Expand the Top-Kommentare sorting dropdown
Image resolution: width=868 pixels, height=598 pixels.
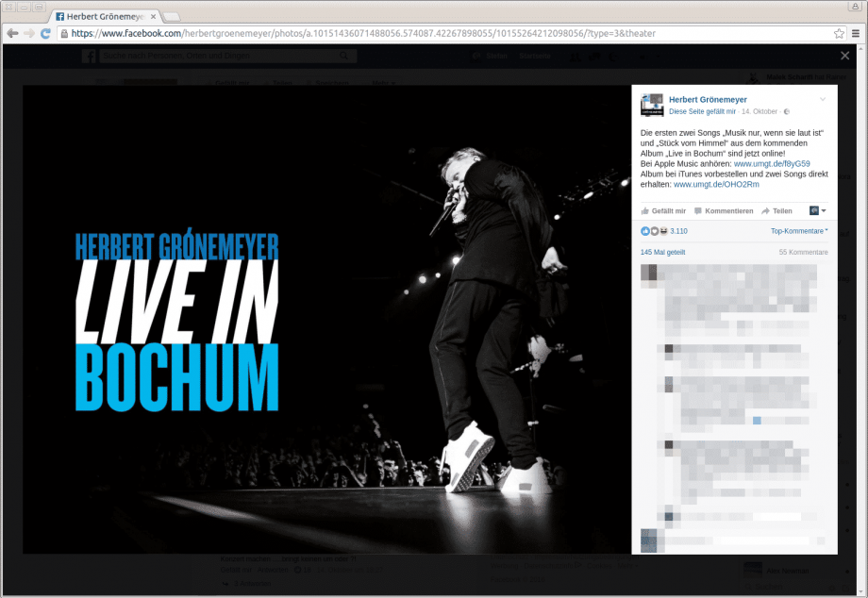point(799,230)
